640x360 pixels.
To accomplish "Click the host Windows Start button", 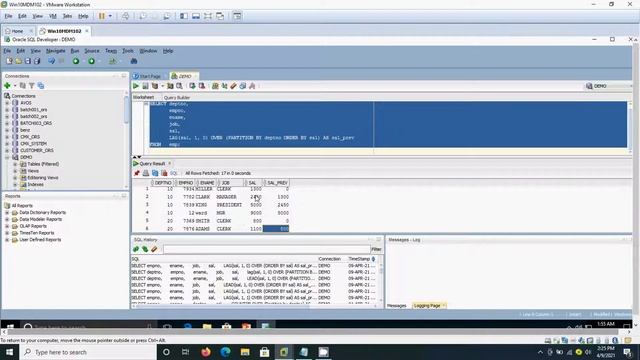I will [x=9, y=352].
